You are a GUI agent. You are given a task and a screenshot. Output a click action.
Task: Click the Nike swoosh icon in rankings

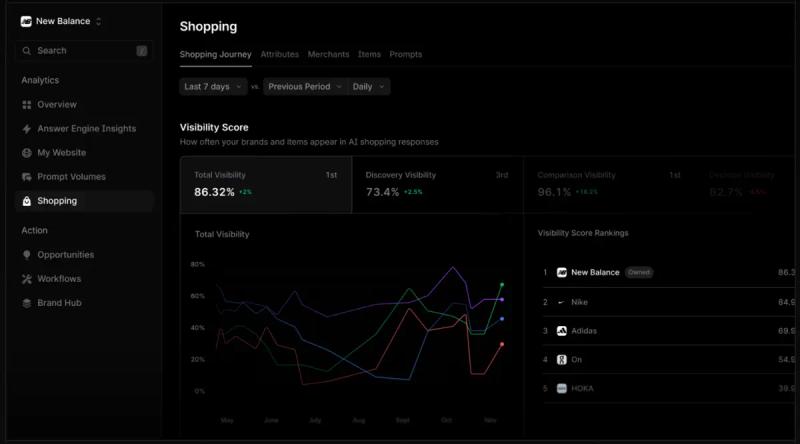(x=562, y=302)
